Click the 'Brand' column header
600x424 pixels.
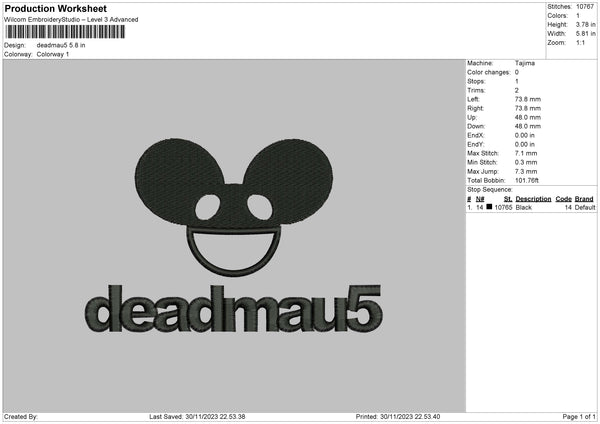click(584, 199)
